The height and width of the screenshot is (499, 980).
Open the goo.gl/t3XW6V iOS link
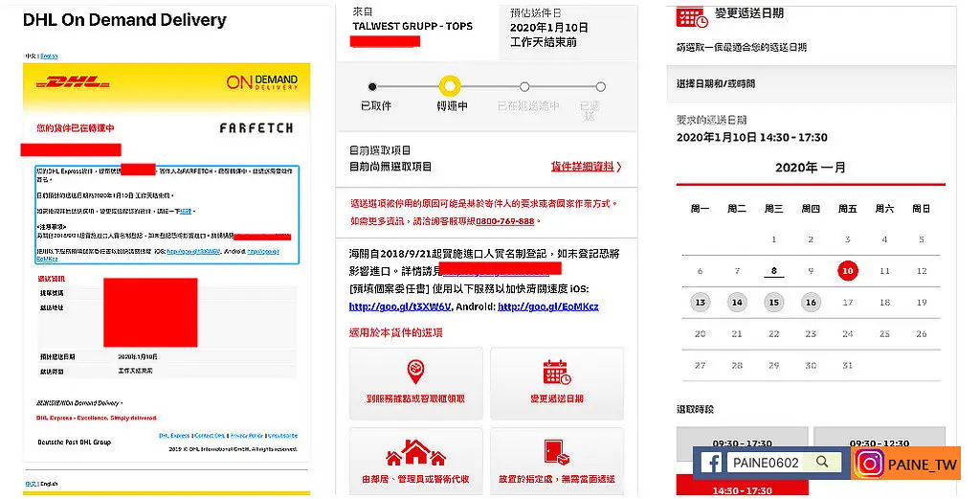400,306
